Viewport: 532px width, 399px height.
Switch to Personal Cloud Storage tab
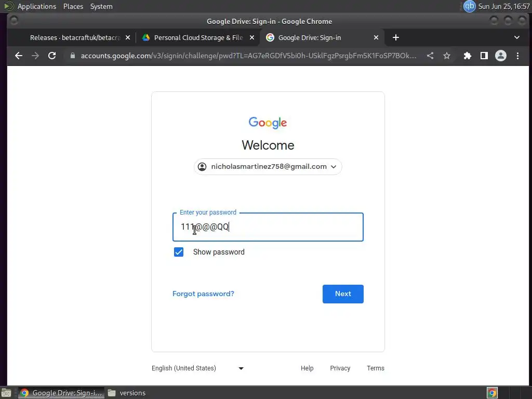[198, 37]
